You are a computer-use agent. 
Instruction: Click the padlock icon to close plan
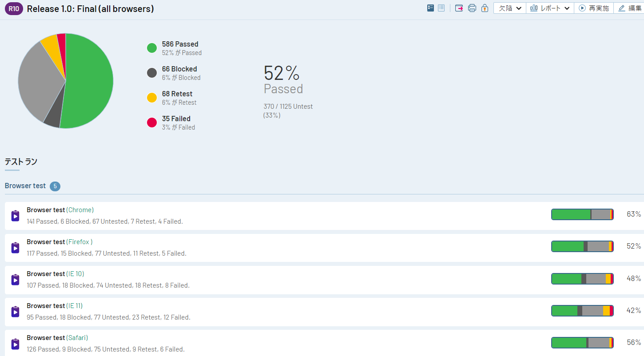click(x=485, y=8)
